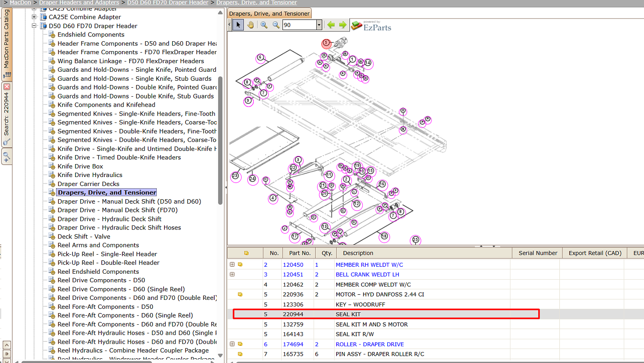644x363 pixels.
Task: Open Endshield Components in the tree
Action: coord(91,35)
